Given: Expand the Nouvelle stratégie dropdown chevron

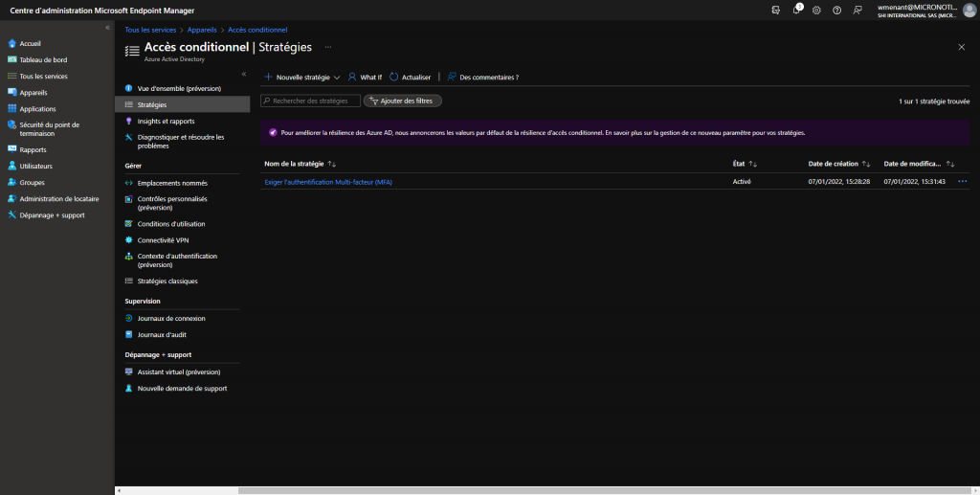Looking at the screenshot, I should [337, 78].
